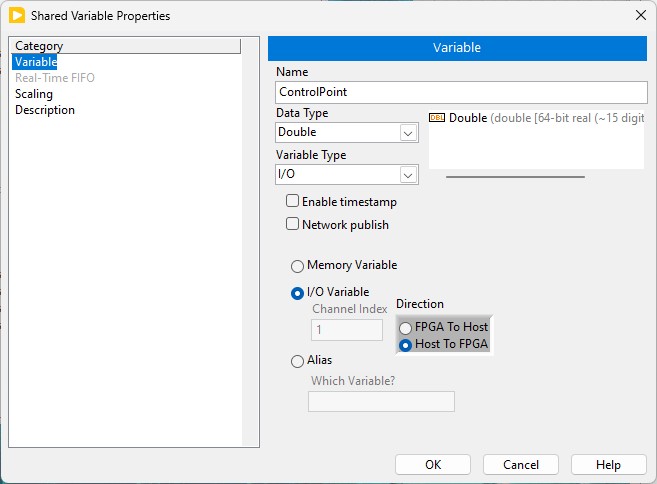The height and width of the screenshot is (484, 657).
Task: Click the I/O variable type combo box
Action: pyautogui.click(x=347, y=174)
